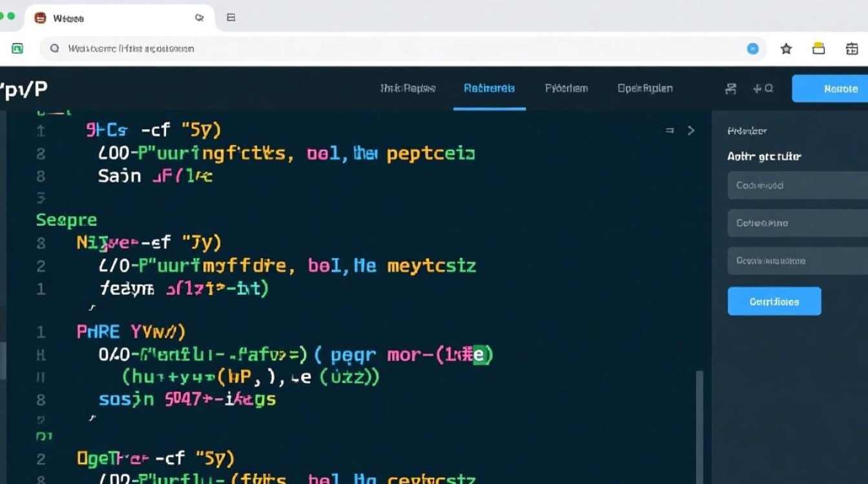Image resolution: width=868 pixels, height=484 pixels.
Task: Click the blue circular icon in address bar
Action: pyautogui.click(x=752, y=48)
